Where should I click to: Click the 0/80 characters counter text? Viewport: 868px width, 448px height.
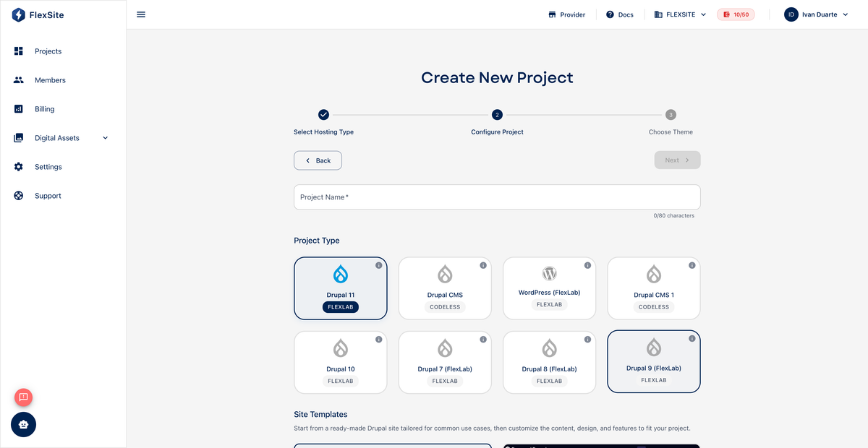(x=673, y=216)
